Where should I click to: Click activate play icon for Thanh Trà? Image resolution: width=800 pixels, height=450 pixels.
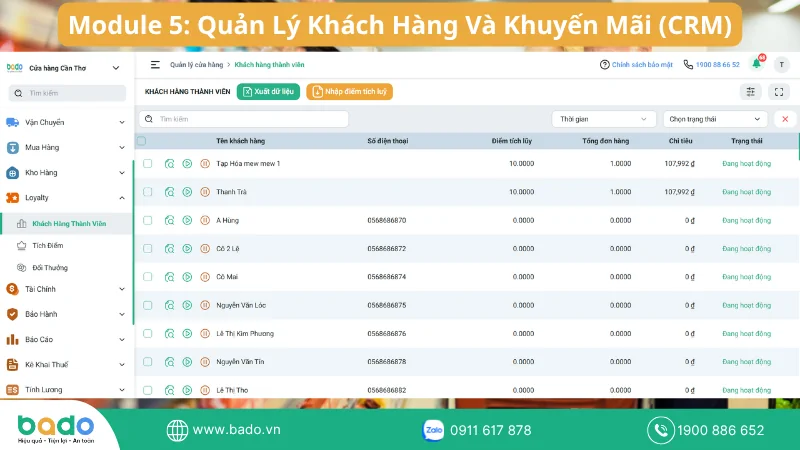[x=187, y=192]
